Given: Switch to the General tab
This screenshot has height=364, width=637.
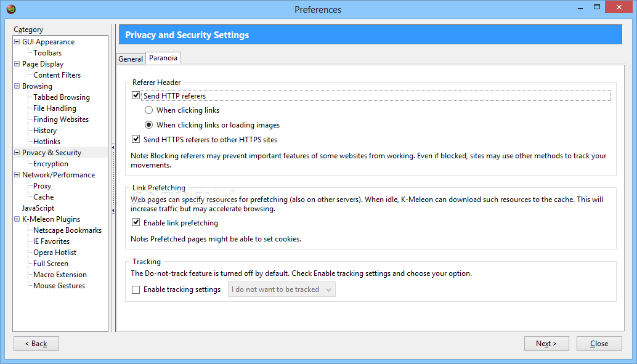Looking at the screenshot, I should click(131, 59).
